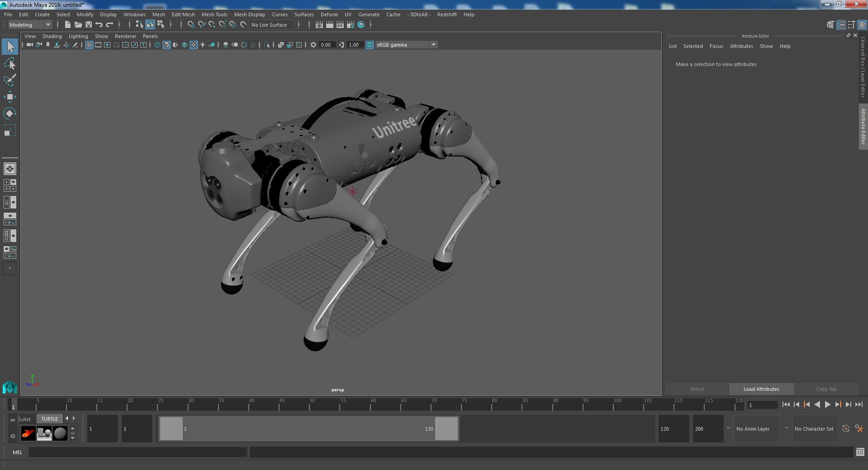
Task: Toggle auto keyframe button
Action: pyautogui.click(x=846, y=428)
